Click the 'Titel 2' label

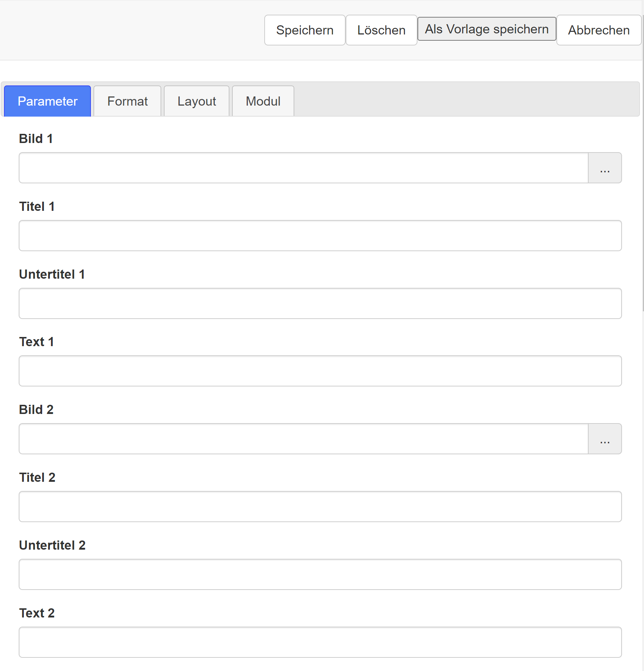pos(37,477)
